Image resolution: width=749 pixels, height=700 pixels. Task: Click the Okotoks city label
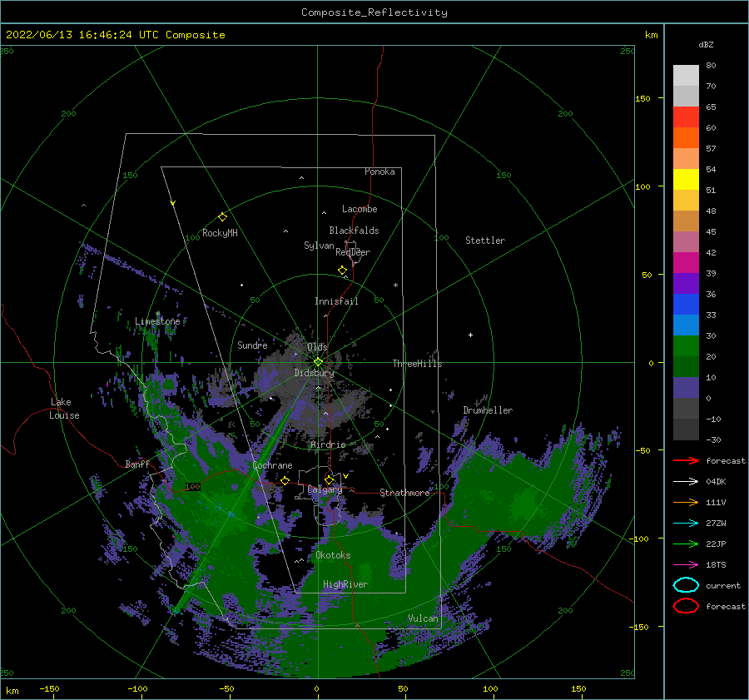coord(333,555)
